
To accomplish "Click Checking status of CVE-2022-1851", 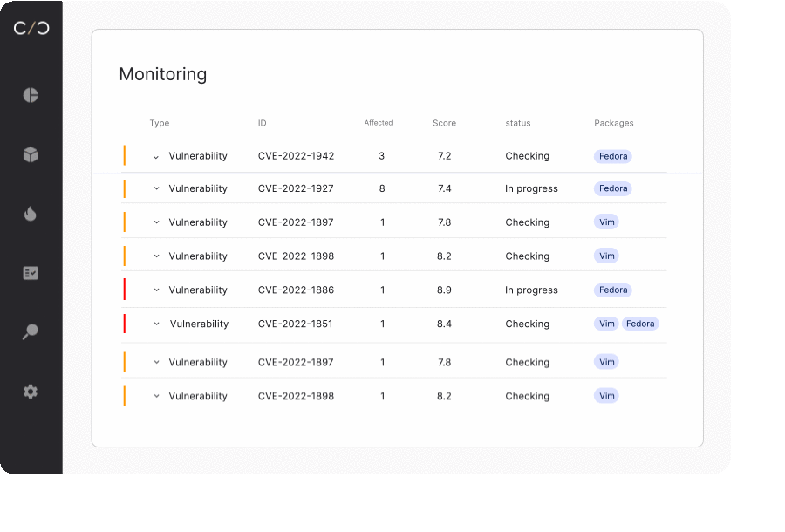I will (527, 324).
